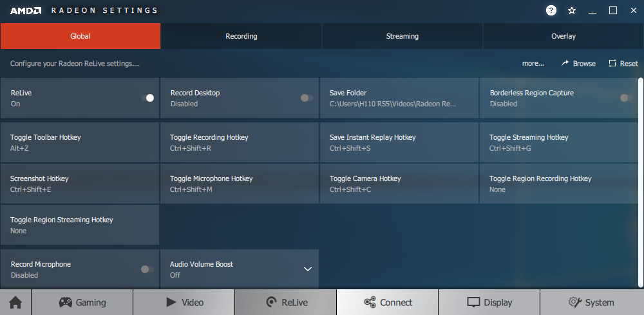
Task: Open the Display section with monitor icon
Action: click(x=489, y=302)
